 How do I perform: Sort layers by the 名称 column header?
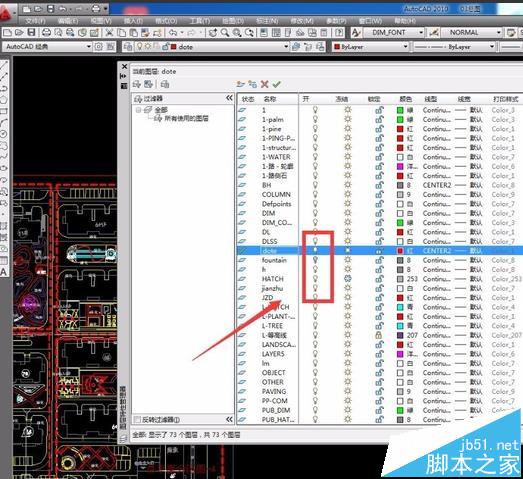click(270, 99)
